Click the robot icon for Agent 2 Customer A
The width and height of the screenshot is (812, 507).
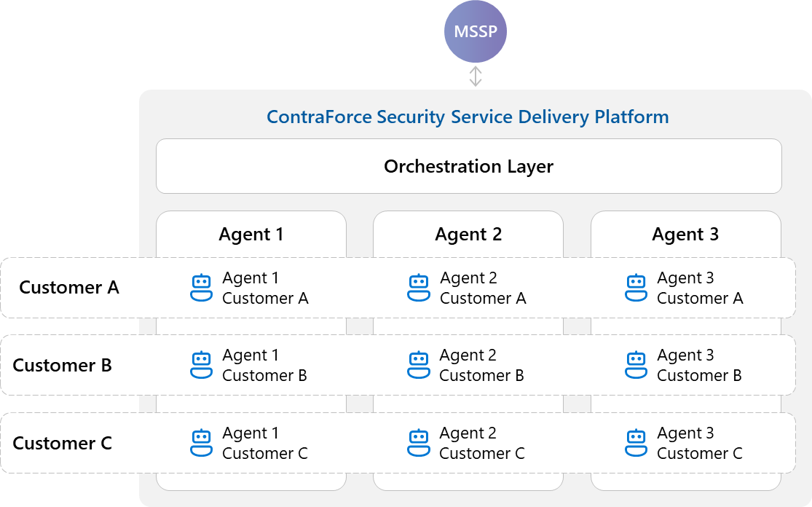point(419,288)
